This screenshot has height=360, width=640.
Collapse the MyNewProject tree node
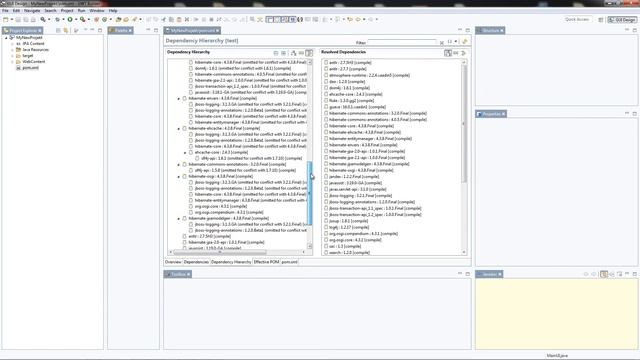[x=6, y=38]
